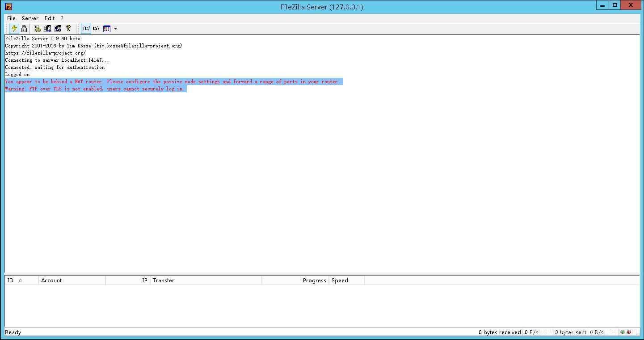Click '0 bytes sent' in status bar
This screenshot has width=644, height=340.
click(571, 332)
